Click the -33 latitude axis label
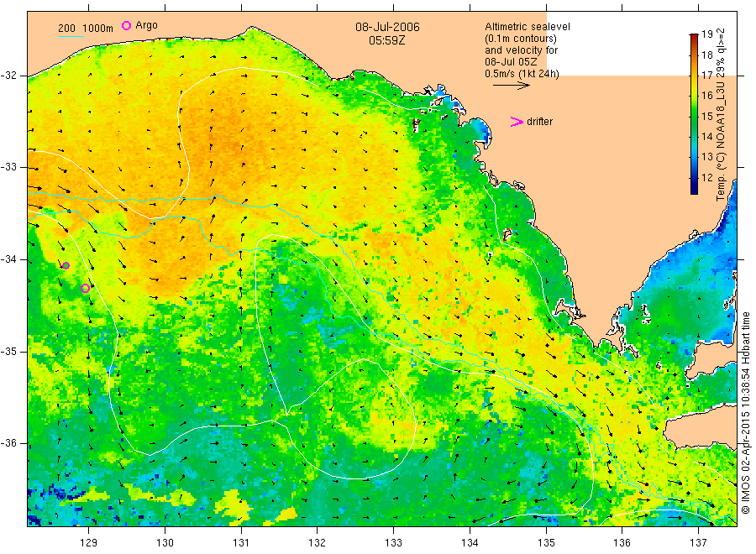This screenshot has width=756, height=554. pyautogui.click(x=8, y=167)
